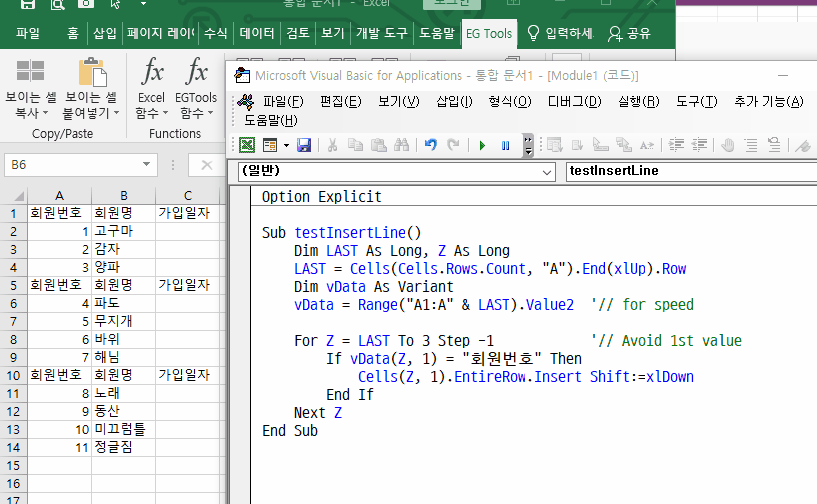
Task: Click the 입력하세요 Tell Me lightbulb box
Action: (x=560, y=33)
